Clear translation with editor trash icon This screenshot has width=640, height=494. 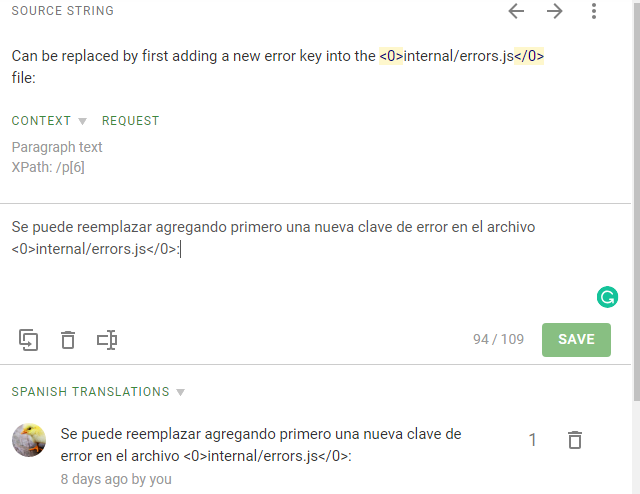coord(68,339)
